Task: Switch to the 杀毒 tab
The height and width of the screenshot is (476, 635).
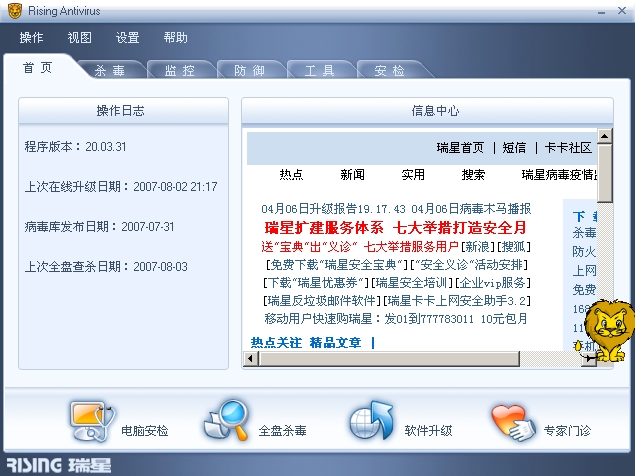Action: (110, 70)
